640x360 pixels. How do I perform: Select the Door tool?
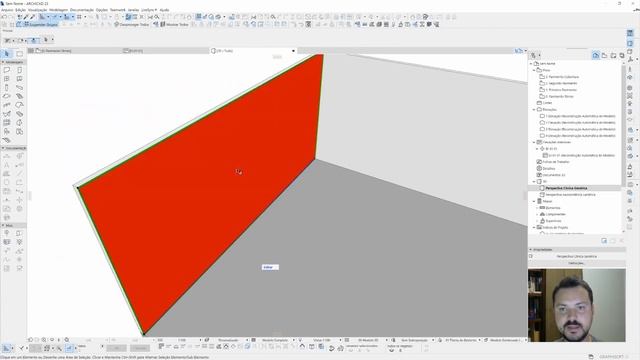tap(19, 70)
